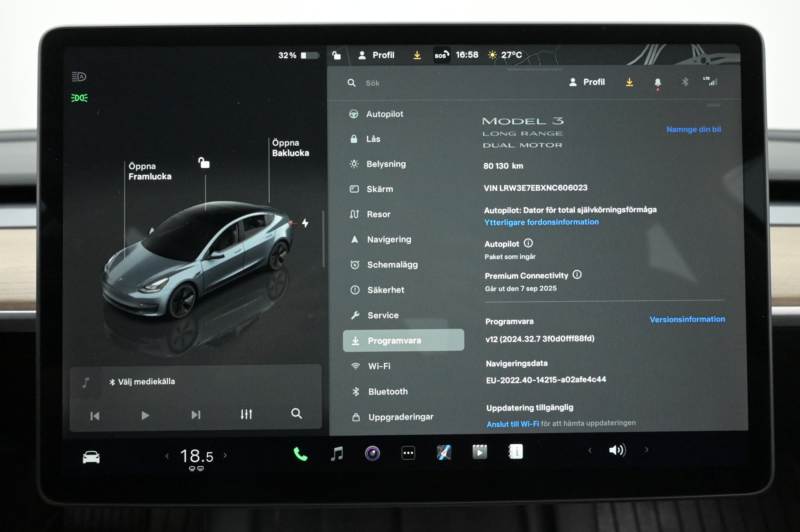Click 'Namnge din bil' link
The image size is (800, 532).
693,129
